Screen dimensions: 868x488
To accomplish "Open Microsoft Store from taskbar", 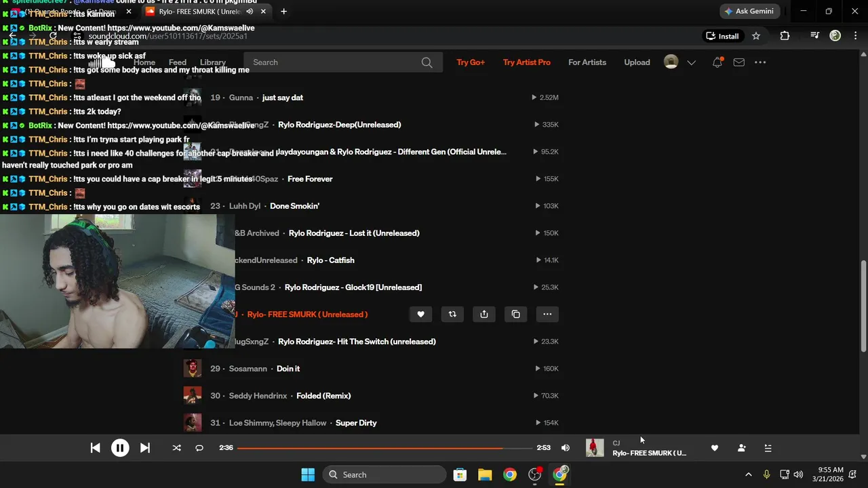I will [460, 474].
